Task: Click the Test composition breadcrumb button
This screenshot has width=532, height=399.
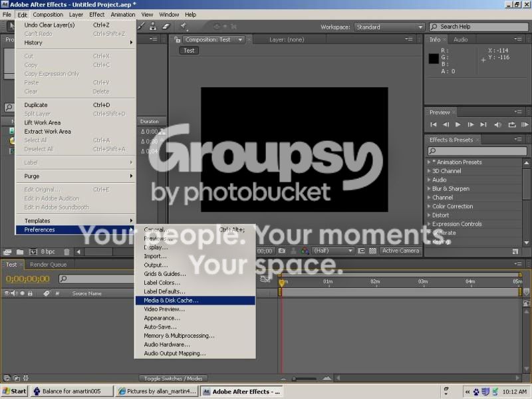Action: pyautogui.click(x=189, y=51)
